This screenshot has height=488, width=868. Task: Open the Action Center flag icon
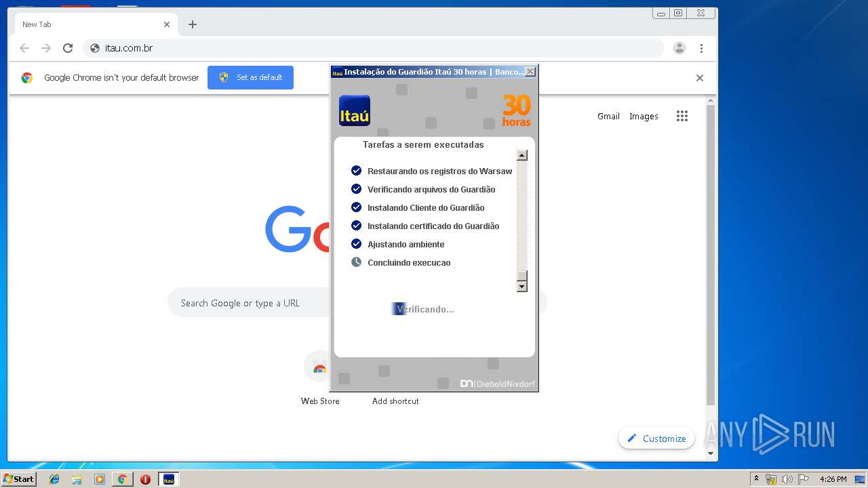point(804,479)
